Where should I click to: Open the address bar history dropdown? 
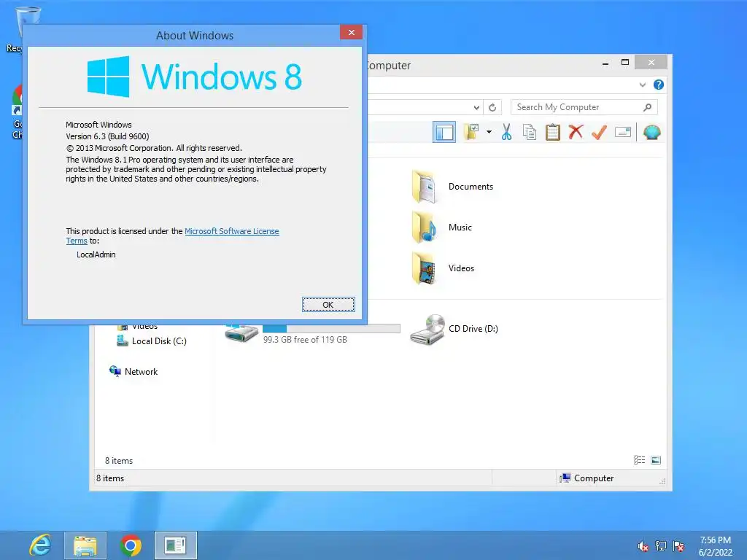[x=476, y=108]
